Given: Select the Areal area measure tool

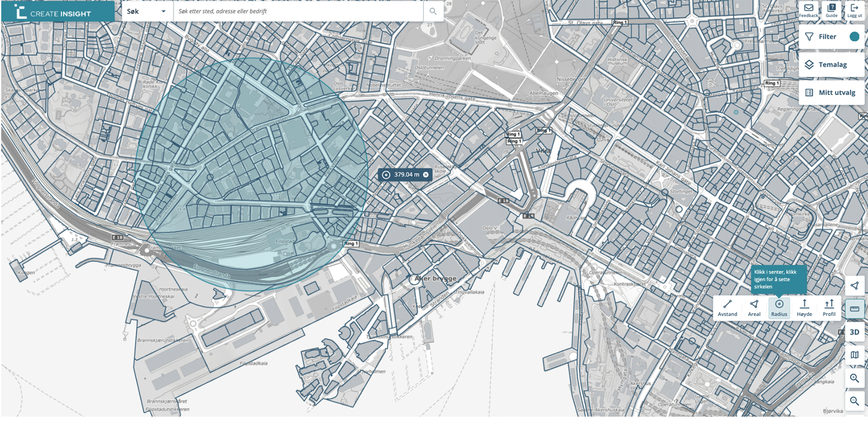Looking at the screenshot, I should (754, 308).
